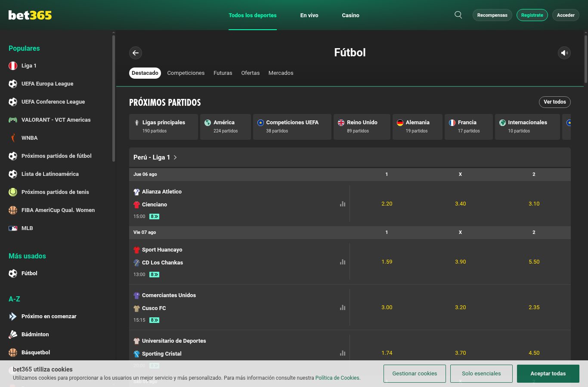
Task: Expand Perú - Liga 1 chevron
Action: (175, 157)
